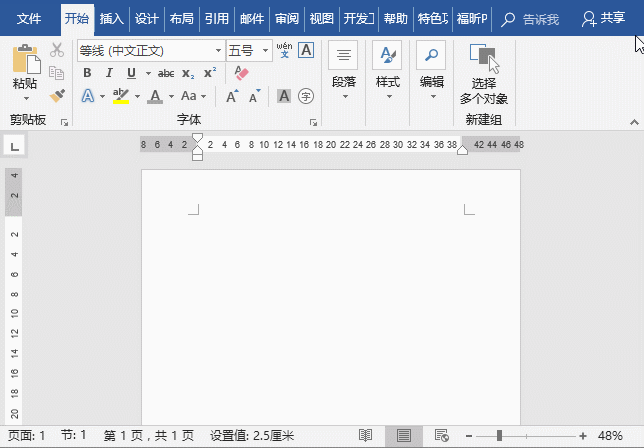Screen dimensions: 644x448
Task: Click the Subscript x₂ icon
Action: 188,73
